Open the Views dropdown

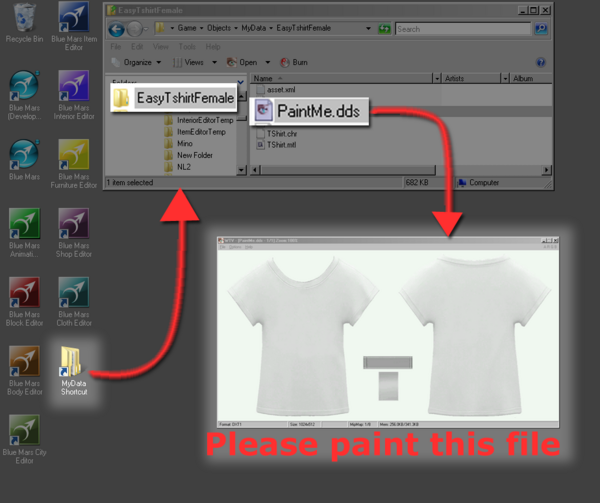pyautogui.click(x=194, y=62)
